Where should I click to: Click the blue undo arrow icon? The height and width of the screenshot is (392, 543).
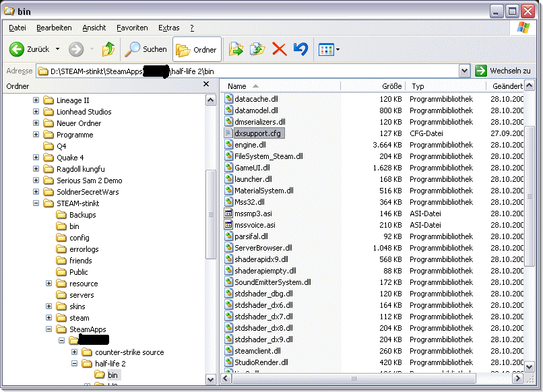point(300,49)
